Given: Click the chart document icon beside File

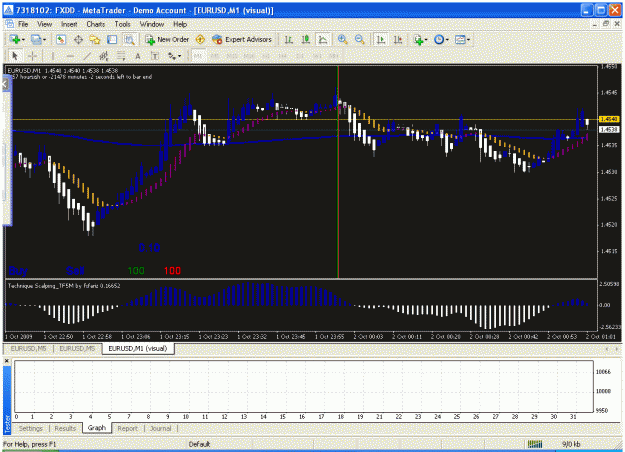Looking at the screenshot, I should [x=9, y=24].
